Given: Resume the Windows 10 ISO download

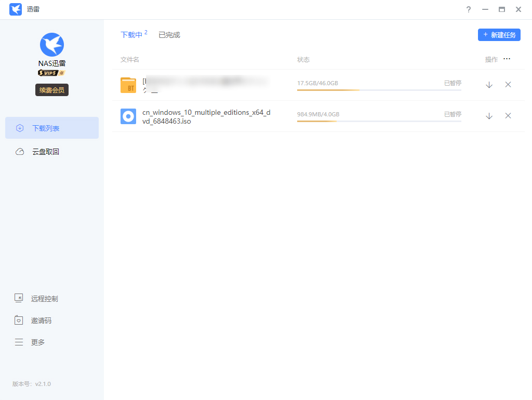Looking at the screenshot, I should click(x=489, y=116).
